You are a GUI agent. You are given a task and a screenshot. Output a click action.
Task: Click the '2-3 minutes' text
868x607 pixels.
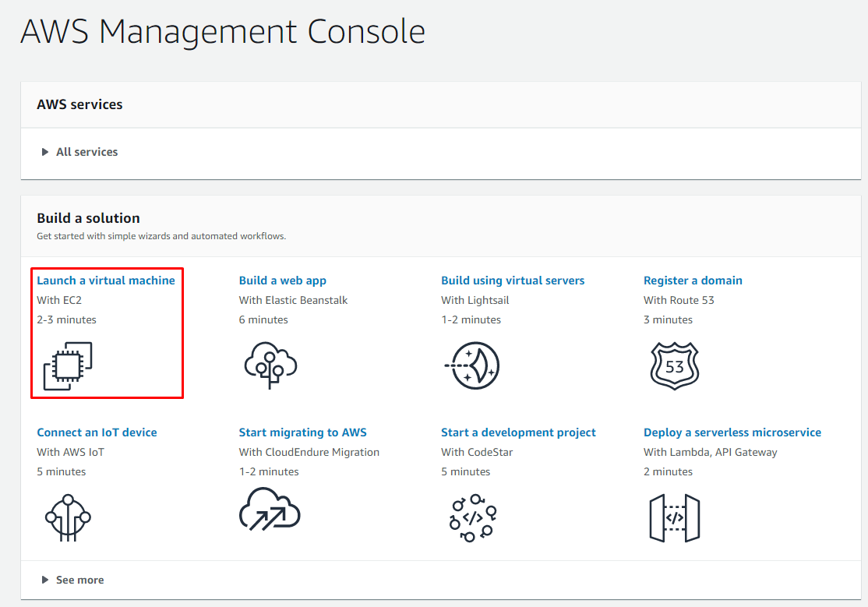[66, 319]
